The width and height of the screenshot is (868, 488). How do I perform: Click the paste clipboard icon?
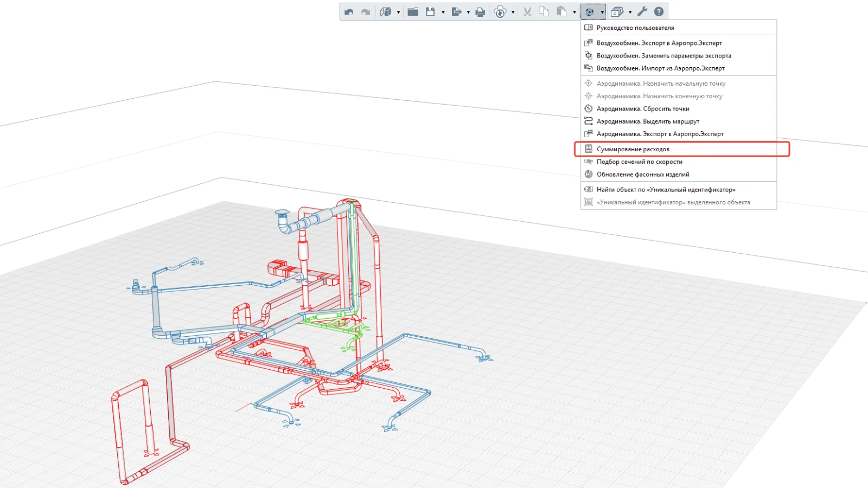click(561, 11)
